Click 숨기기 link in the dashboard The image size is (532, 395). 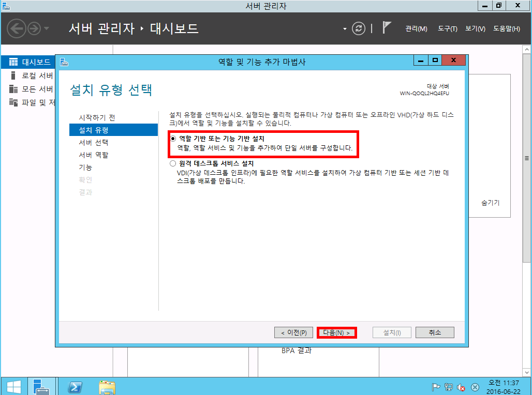[490, 203]
